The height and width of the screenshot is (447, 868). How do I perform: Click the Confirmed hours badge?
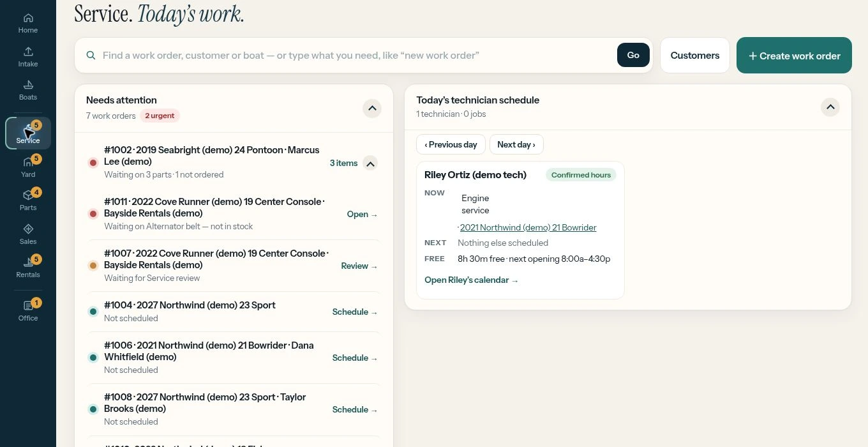[x=581, y=175]
